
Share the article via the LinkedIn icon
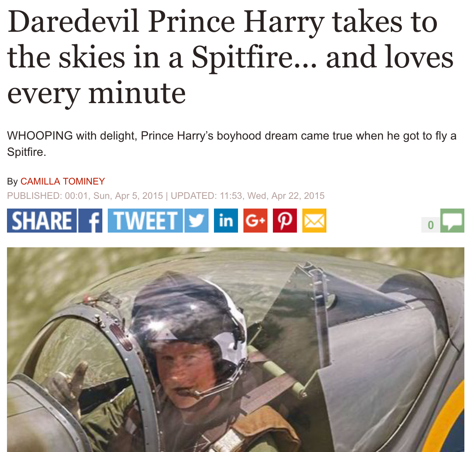(x=226, y=221)
